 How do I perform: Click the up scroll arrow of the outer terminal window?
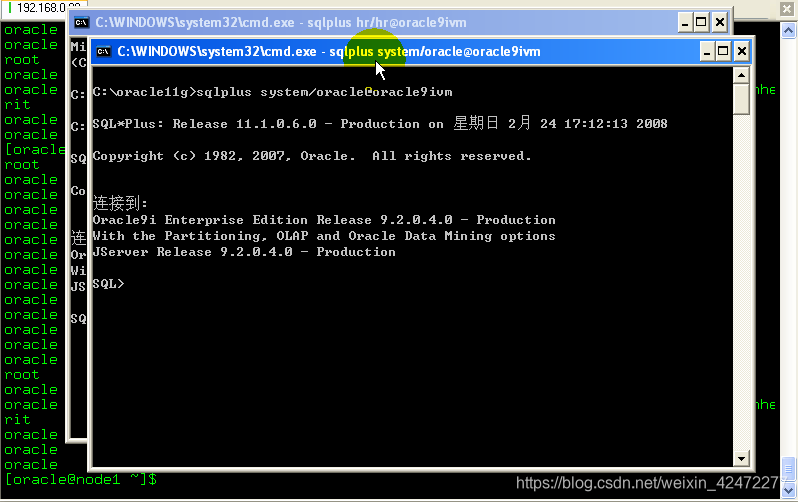click(x=788, y=31)
